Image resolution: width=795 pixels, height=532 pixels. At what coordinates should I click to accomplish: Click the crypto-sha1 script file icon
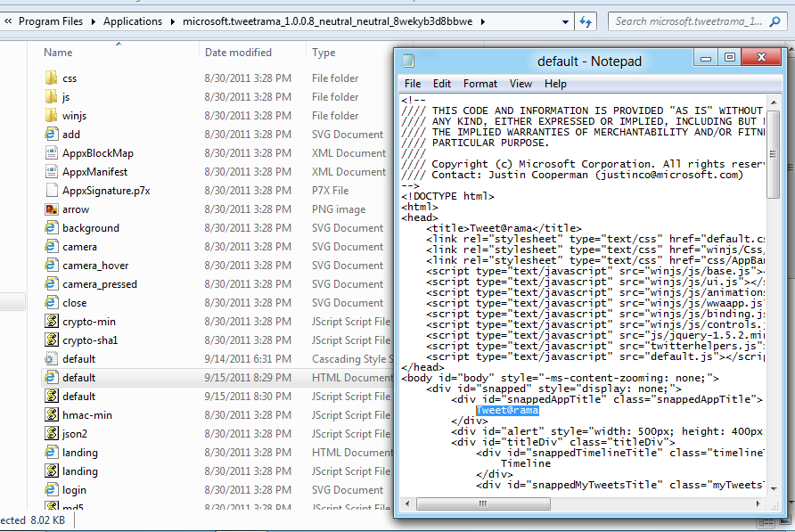(x=51, y=340)
